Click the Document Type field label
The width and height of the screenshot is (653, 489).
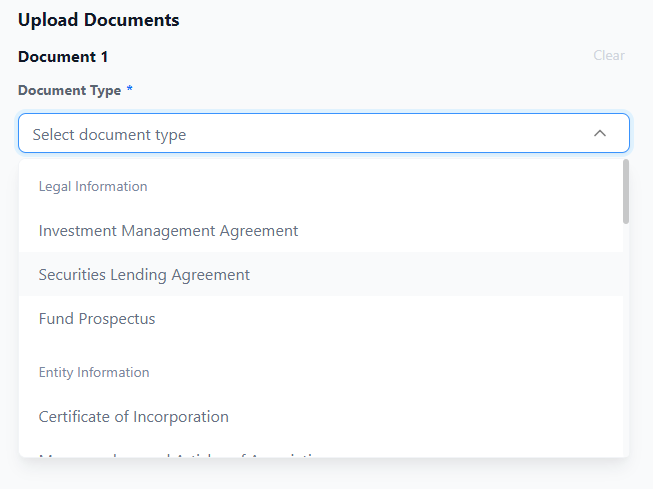point(69,90)
